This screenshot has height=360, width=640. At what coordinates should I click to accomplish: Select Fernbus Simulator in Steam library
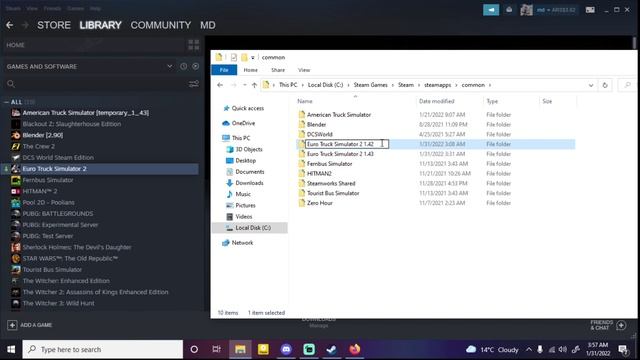coord(48,180)
